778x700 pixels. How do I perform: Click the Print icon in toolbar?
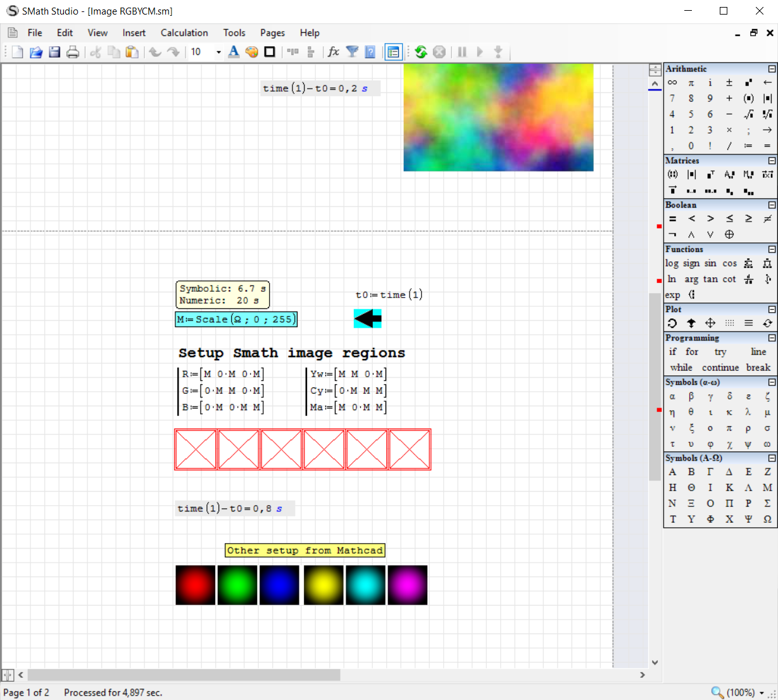(x=73, y=52)
